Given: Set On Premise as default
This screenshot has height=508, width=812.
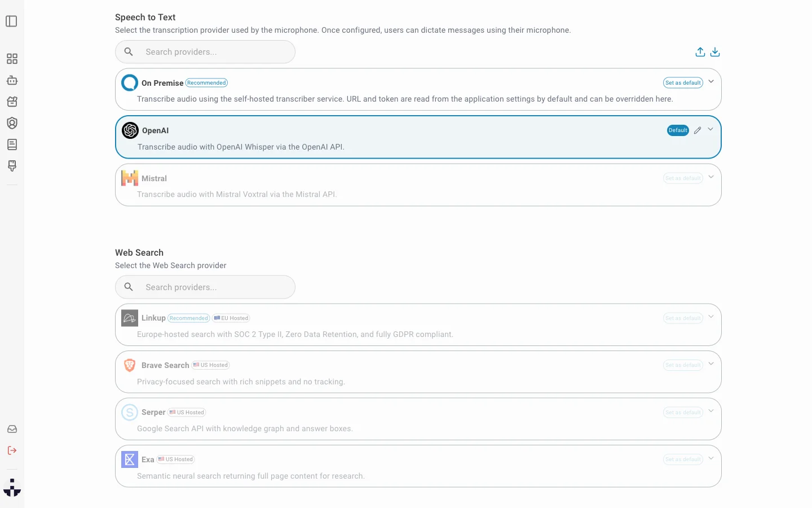Looking at the screenshot, I should click(683, 83).
